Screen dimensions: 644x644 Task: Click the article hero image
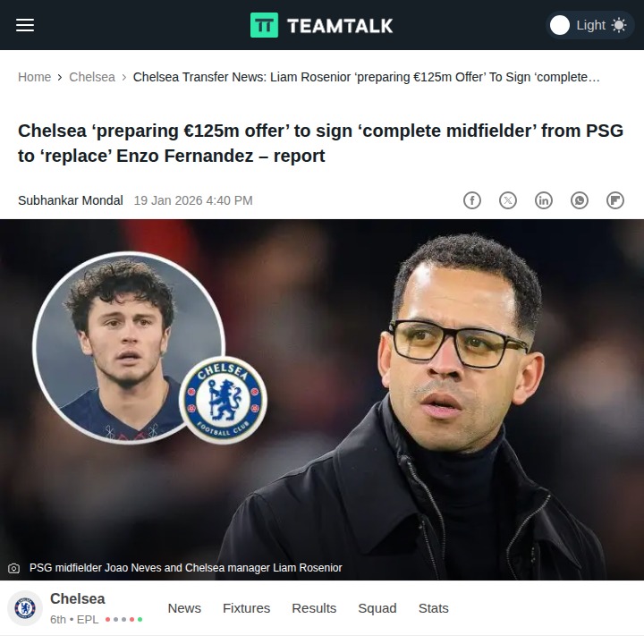(322, 400)
